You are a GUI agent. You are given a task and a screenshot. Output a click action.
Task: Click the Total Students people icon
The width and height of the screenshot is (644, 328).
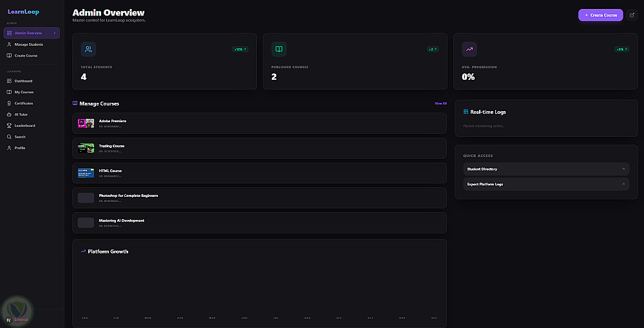tap(88, 49)
